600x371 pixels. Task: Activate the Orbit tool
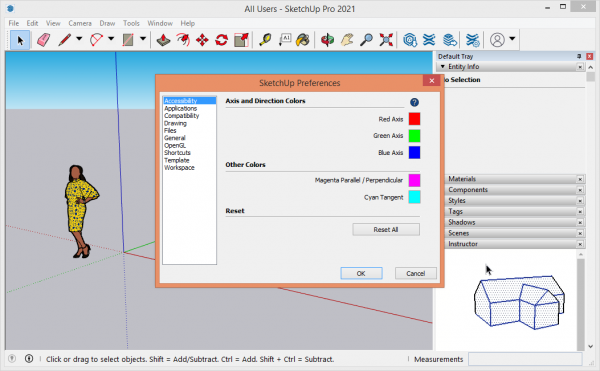(327, 40)
